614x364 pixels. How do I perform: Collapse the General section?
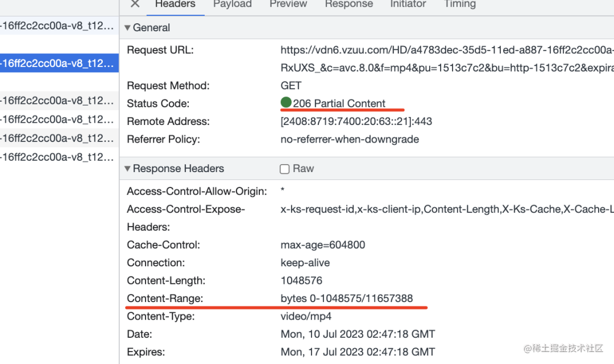[128, 28]
